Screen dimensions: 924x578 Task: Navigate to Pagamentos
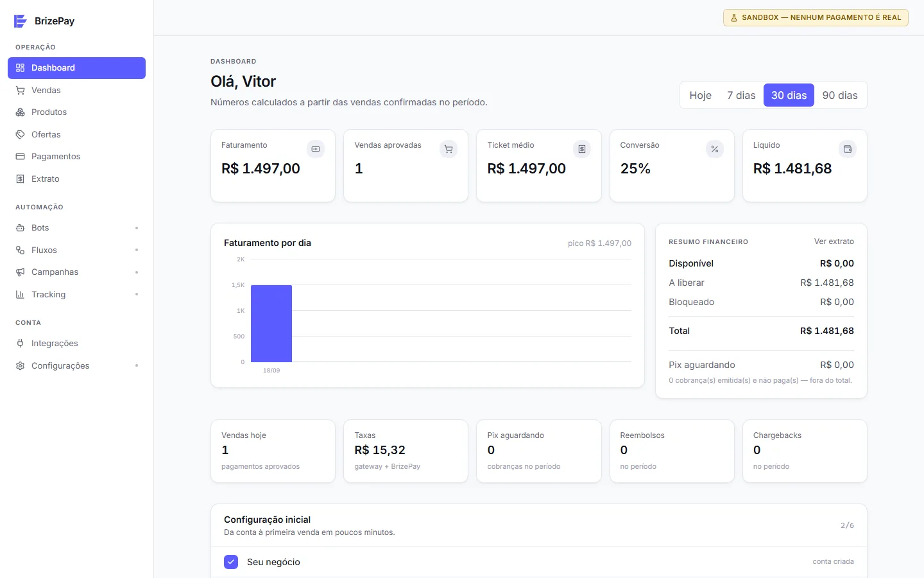coord(76,157)
